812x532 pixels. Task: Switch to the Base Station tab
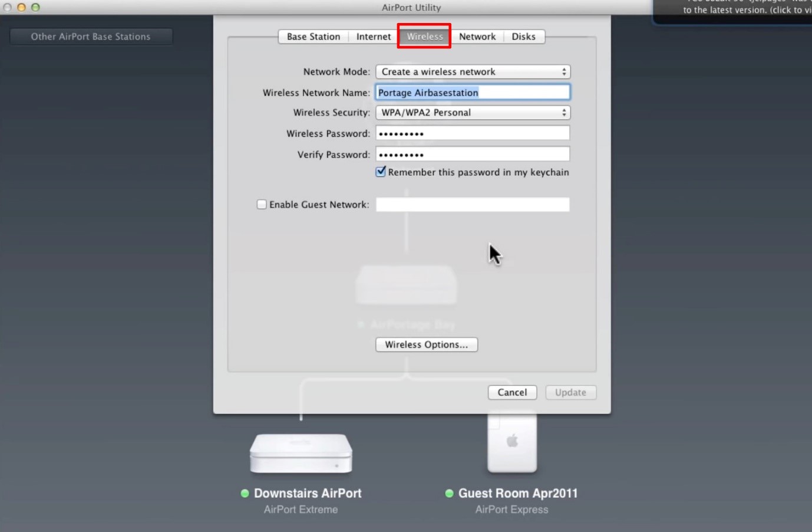coord(312,36)
